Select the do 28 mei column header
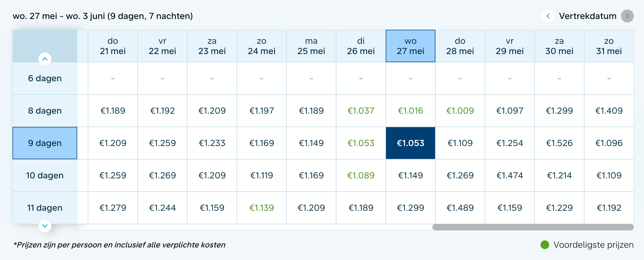 [460, 46]
